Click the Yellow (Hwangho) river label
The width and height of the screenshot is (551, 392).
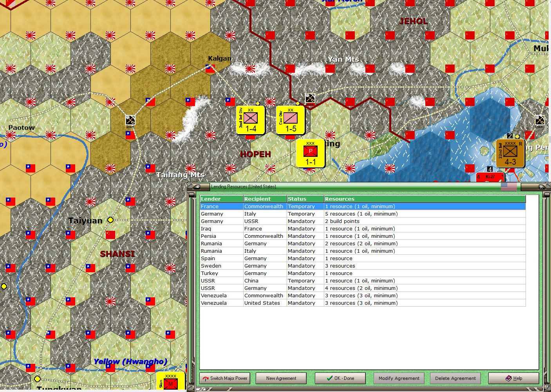tap(130, 361)
